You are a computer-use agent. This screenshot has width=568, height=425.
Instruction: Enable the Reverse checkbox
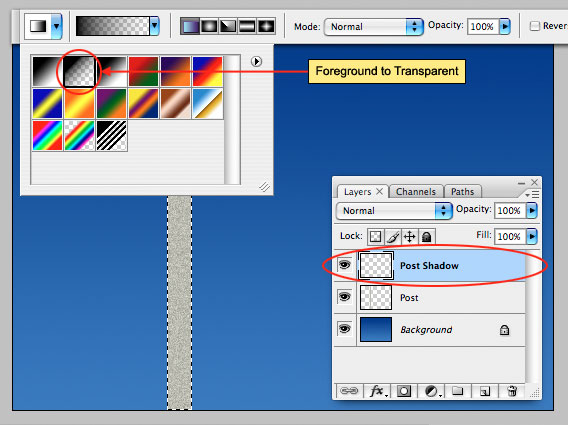coord(535,26)
